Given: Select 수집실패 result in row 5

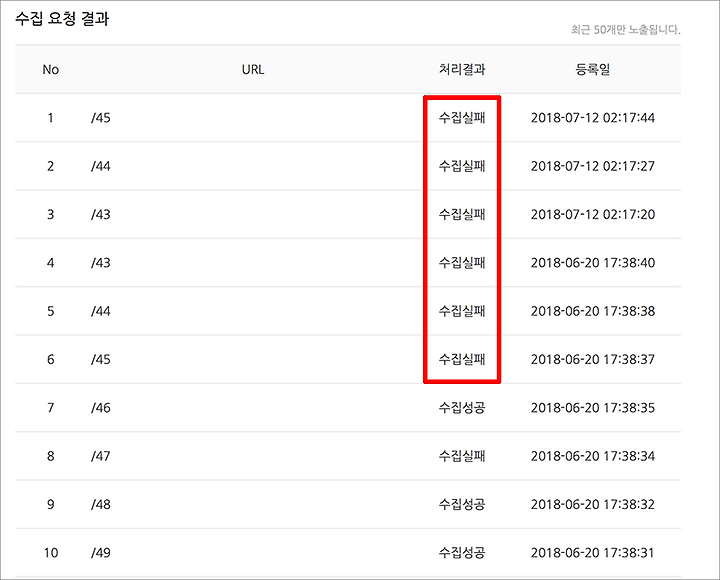Looking at the screenshot, I should pyautogui.click(x=462, y=311).
